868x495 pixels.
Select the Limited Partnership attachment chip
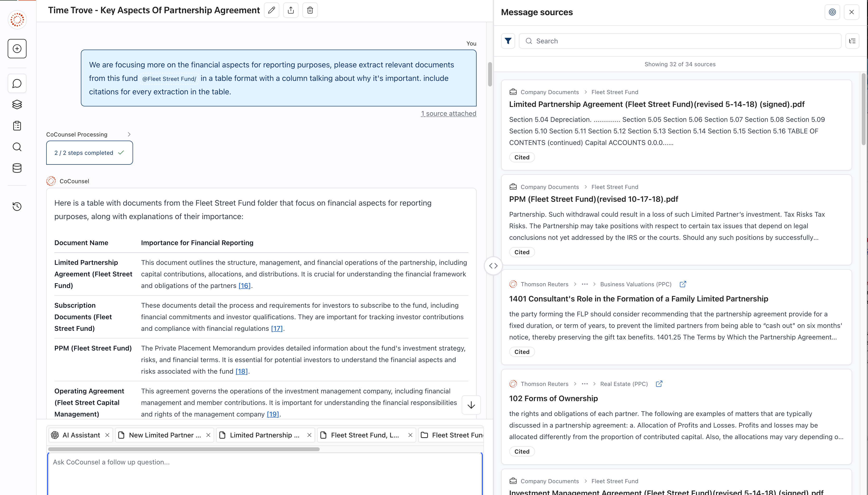264,435
